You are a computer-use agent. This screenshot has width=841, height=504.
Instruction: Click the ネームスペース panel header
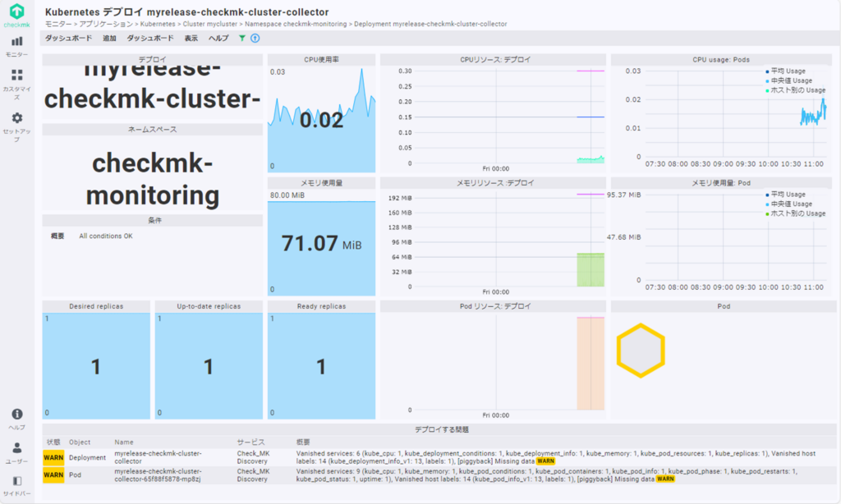152,129
